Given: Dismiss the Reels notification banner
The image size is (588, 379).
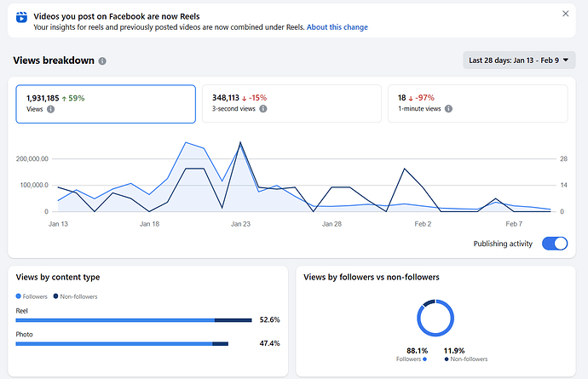Looking at the screenshot, I should point(566,14).
